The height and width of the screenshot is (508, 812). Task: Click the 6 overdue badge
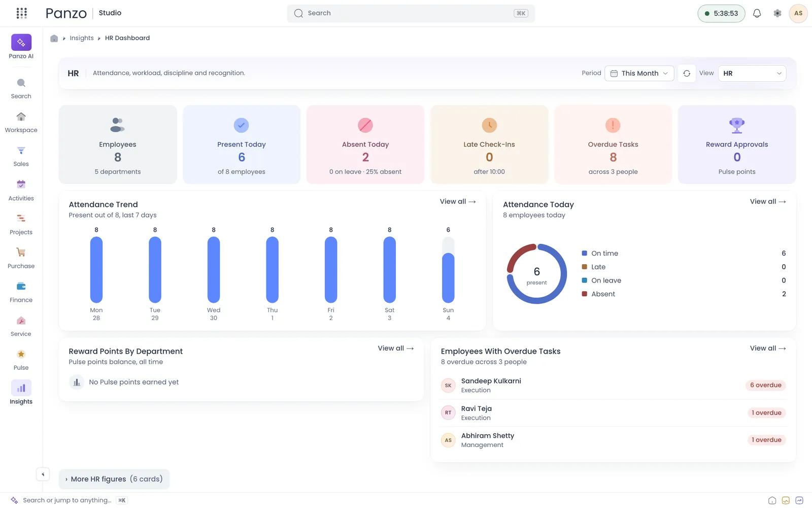(766, 385)
